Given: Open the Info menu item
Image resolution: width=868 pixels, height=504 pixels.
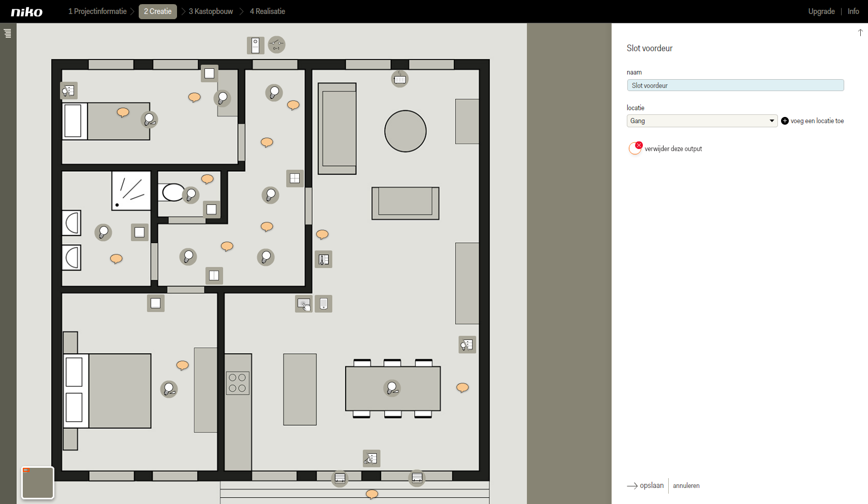Looking at the screenshot, I should click(854, 11).
